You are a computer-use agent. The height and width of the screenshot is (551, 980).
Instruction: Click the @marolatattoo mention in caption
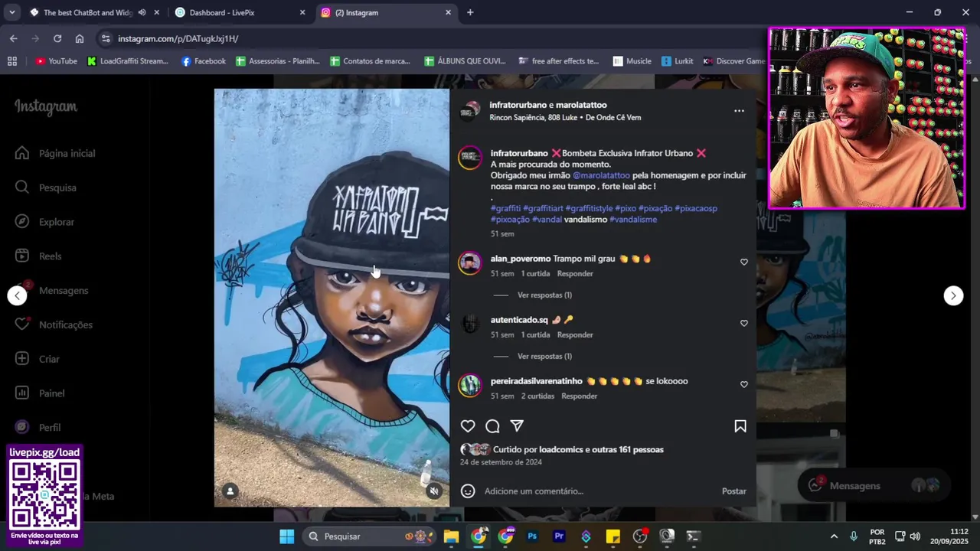[x=601, y=175]
